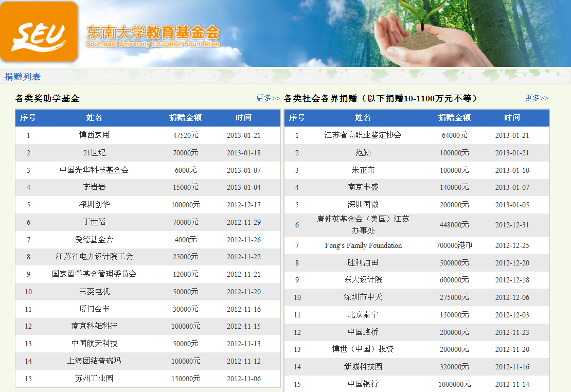Click the 700000港币 amount cell

[x=454, y=245]
